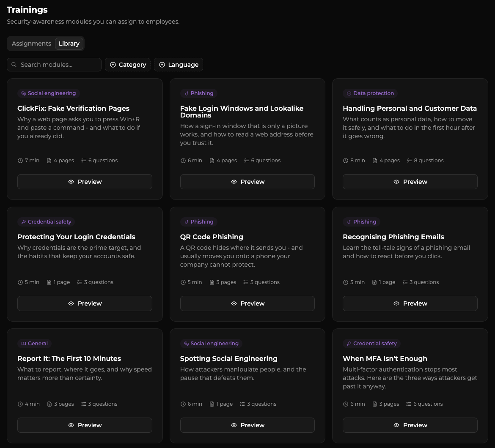Preview Handling Personal and Customer Data module
Image resolution: width=495 pixels, height=448 pixels.
[x=410, y=182]
